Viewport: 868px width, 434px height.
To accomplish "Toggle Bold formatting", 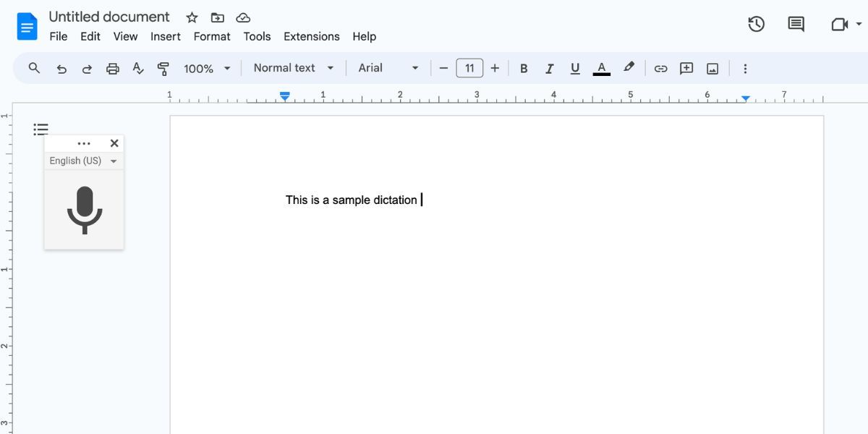I will (x=524, y=69).
